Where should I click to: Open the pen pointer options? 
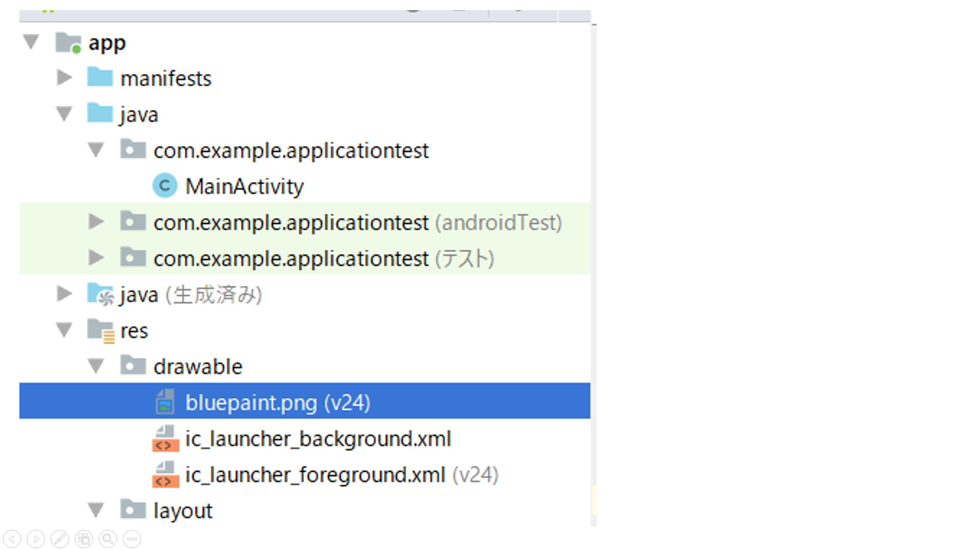(60, 539)
